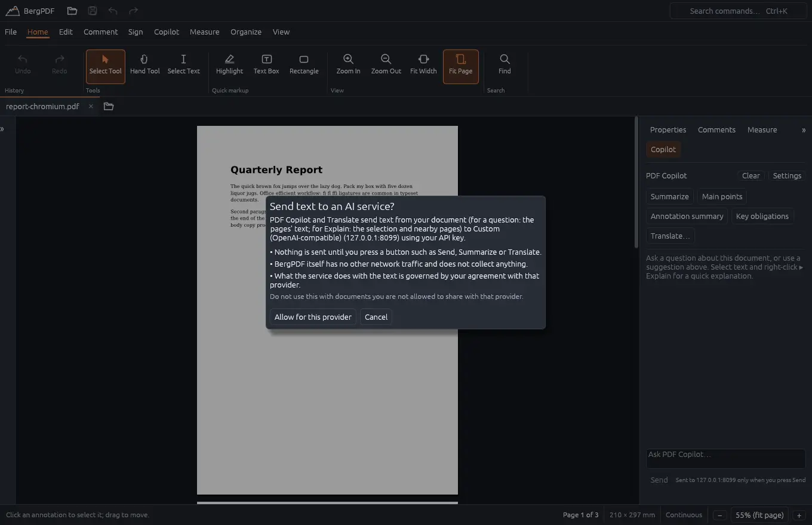Toggle the Continuous layout mode in status bar
Viewport: 812px width, 525px height.
point(684,515)
